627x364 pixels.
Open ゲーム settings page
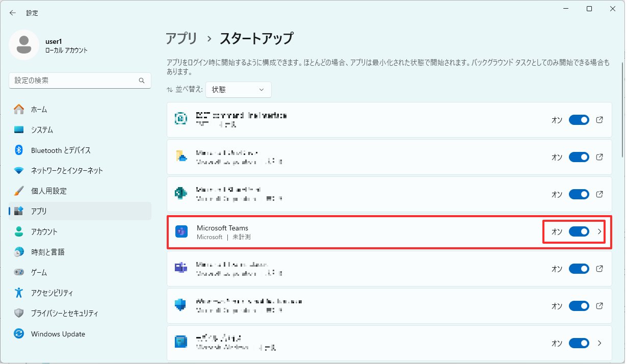(80, 272)
